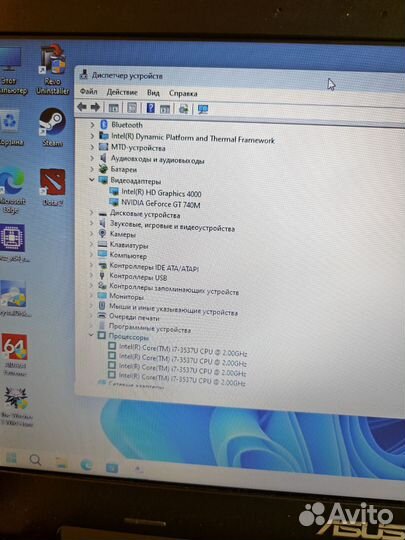The width and height of the screenshot is (405, 540).
Task: Open Edge from the taskbar
Action: [86, 465]
